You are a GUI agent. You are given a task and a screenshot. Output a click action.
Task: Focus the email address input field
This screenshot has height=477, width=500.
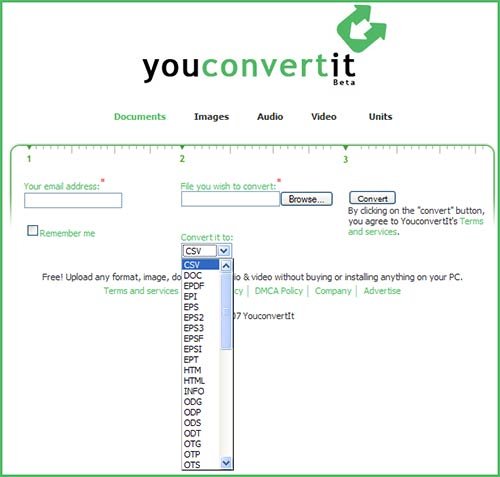(x=73, y=200)
